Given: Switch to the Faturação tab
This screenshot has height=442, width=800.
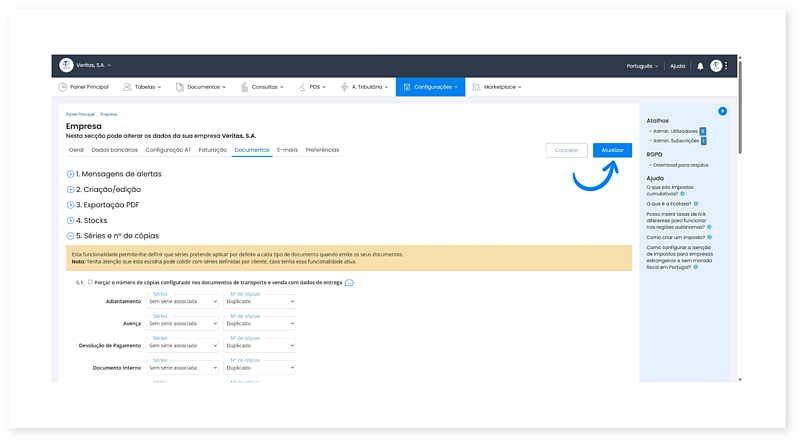Looking at the screenshot, I should (212, 150).
